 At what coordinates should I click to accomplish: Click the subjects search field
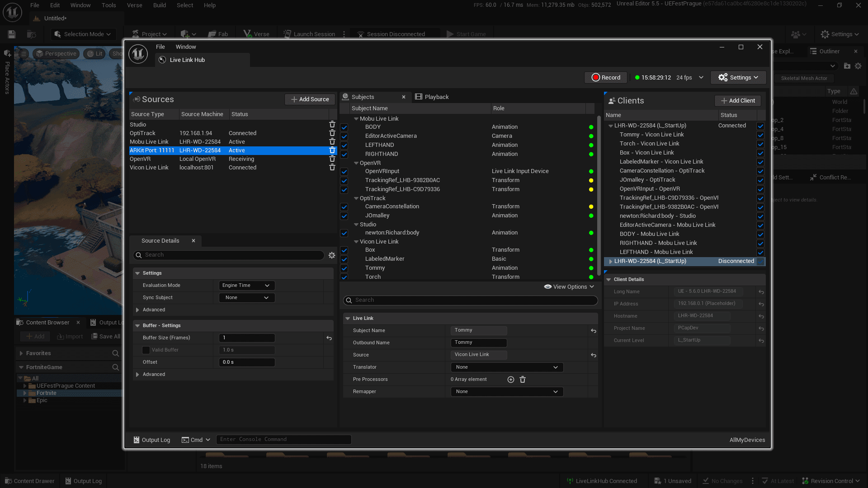(x=471, y=300)
